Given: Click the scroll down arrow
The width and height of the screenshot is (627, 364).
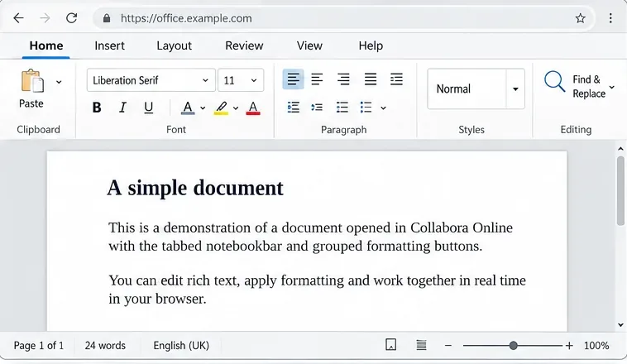Looking at the screenshot, I should [x=620, y=325].
